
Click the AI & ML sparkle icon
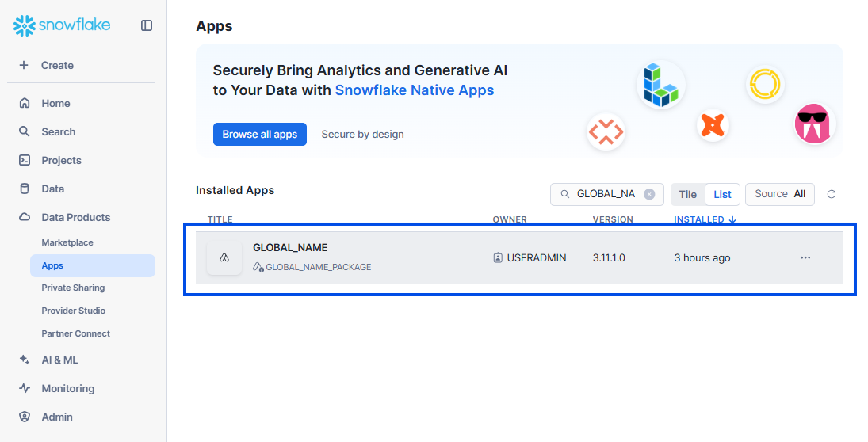[25, 360]
